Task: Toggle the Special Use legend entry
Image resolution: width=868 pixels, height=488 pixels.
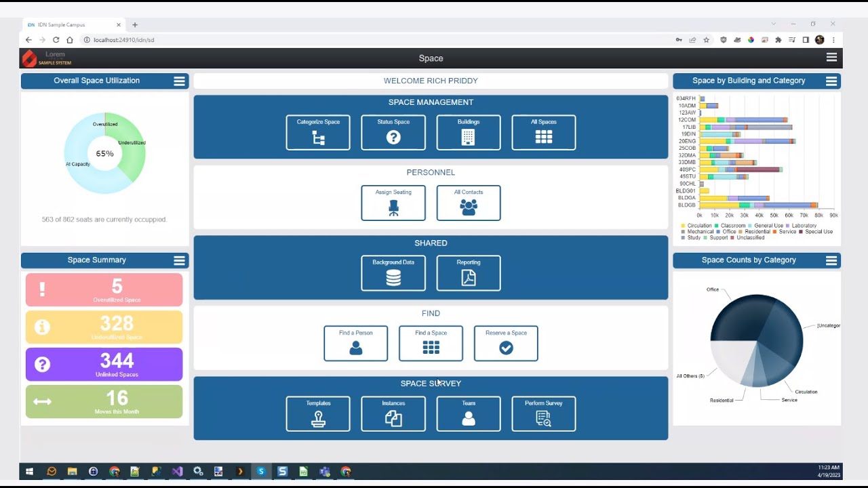Action: tap(816, 232)
